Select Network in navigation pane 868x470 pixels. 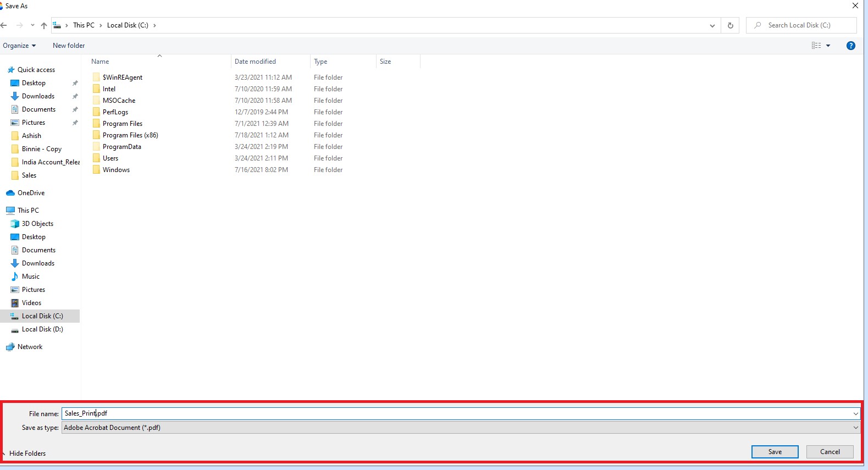click(x=30, y=347)
